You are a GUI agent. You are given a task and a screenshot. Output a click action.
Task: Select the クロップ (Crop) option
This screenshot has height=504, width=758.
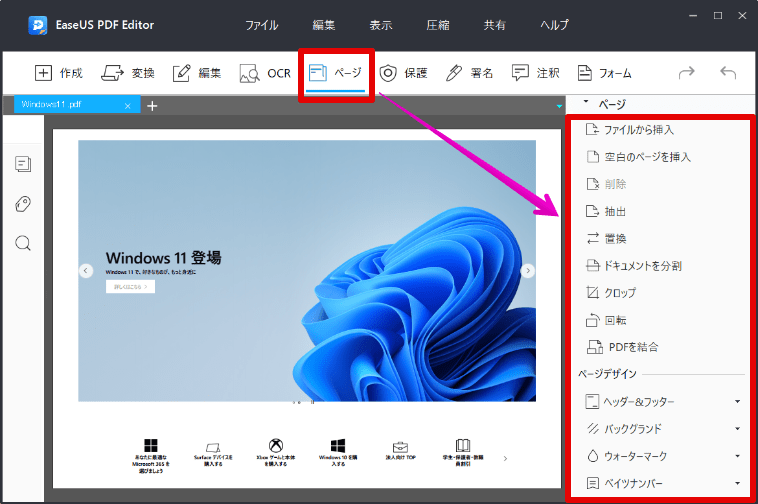611,292
